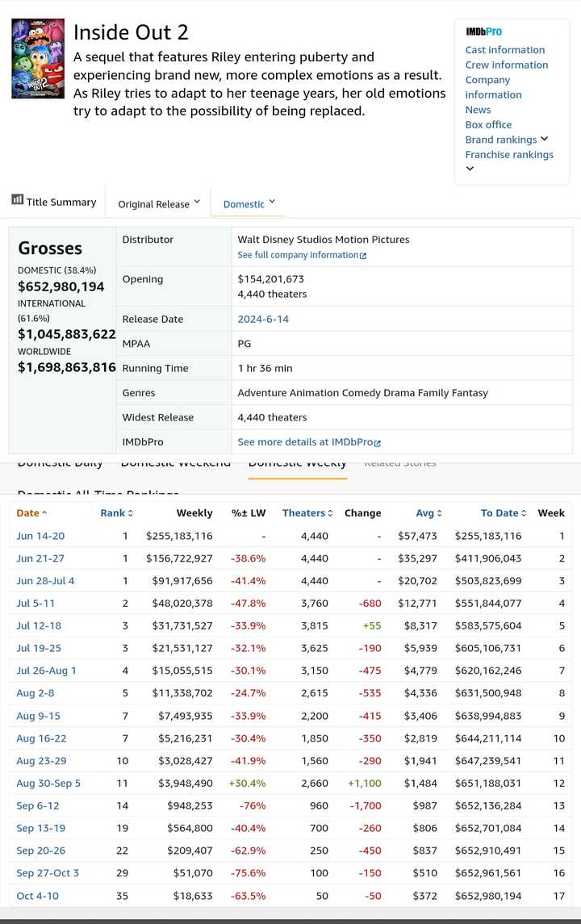Open the 2024-6-14 release date link

point(263,319)
